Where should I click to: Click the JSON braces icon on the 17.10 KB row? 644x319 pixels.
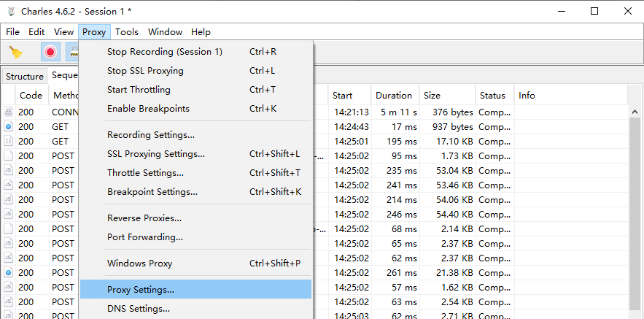(8, 141)
